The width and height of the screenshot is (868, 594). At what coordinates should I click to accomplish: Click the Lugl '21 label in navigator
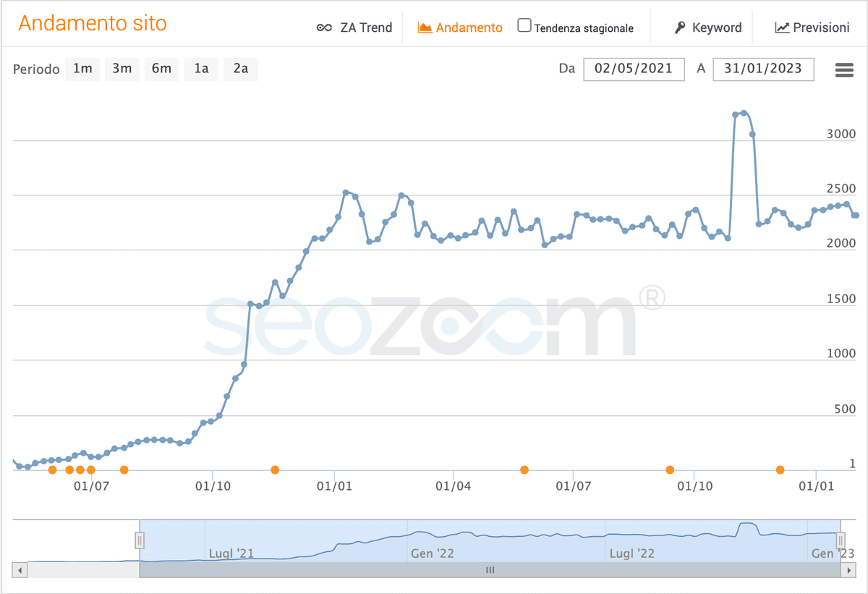[231, 553]
